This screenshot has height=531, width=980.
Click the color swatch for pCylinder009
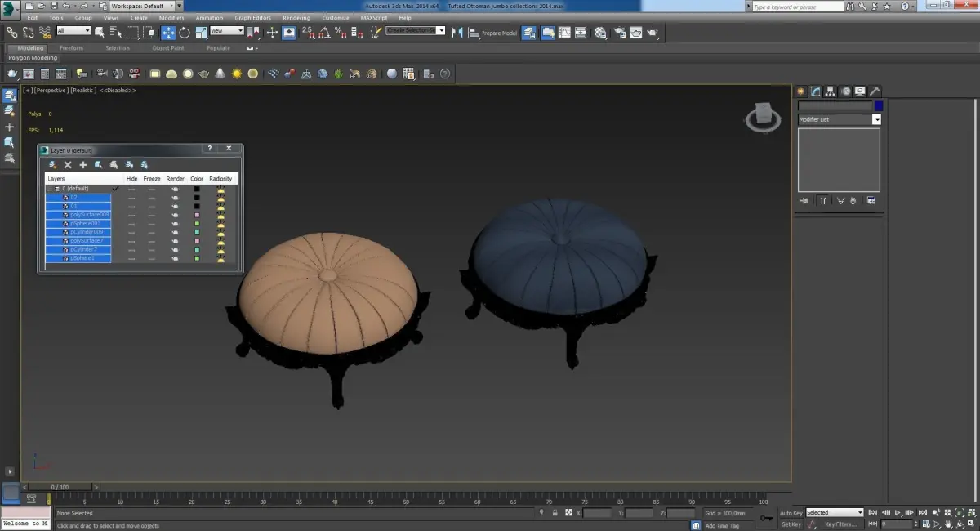click(x=197, y=232)
